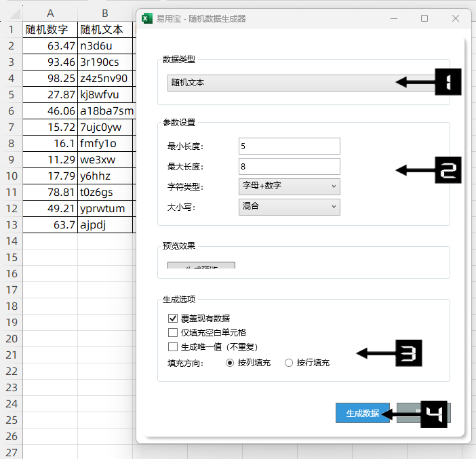Click the partially visible 生成预览 button
Viewport: 476px width, 459px height.
coord(201,265)
